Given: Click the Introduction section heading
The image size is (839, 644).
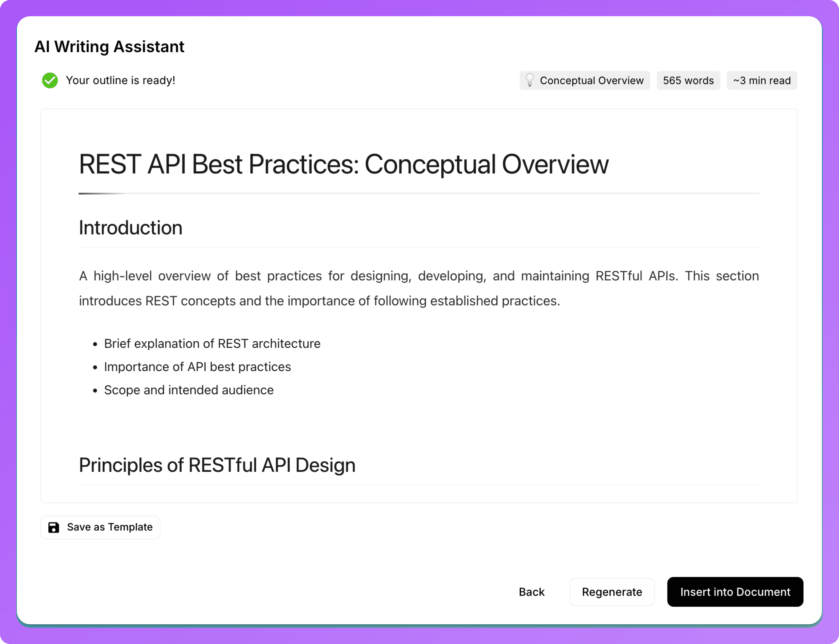Looking at the screenshot, I should point(131,228).
